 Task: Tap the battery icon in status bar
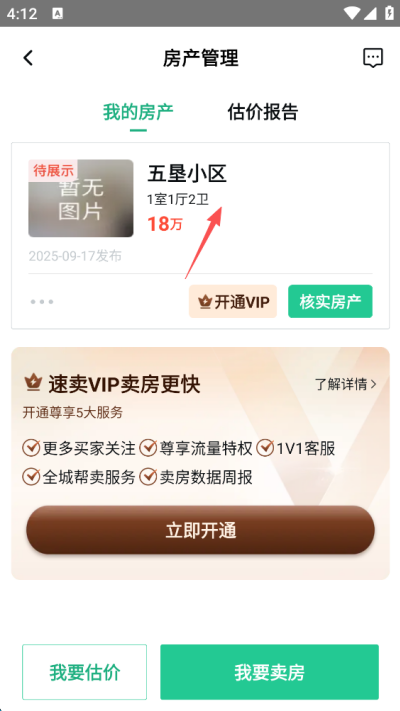[x=389, y=13]
